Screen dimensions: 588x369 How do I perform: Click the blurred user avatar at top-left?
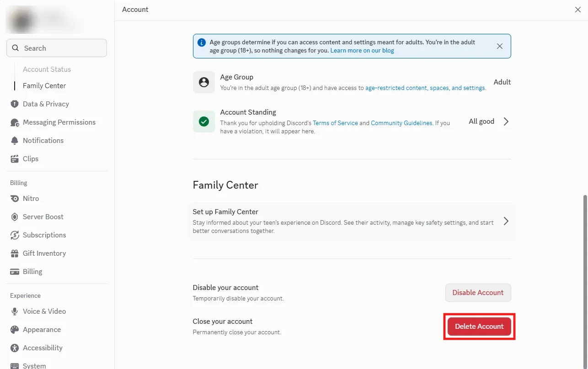pyautogui.click(x=21, y=20)
